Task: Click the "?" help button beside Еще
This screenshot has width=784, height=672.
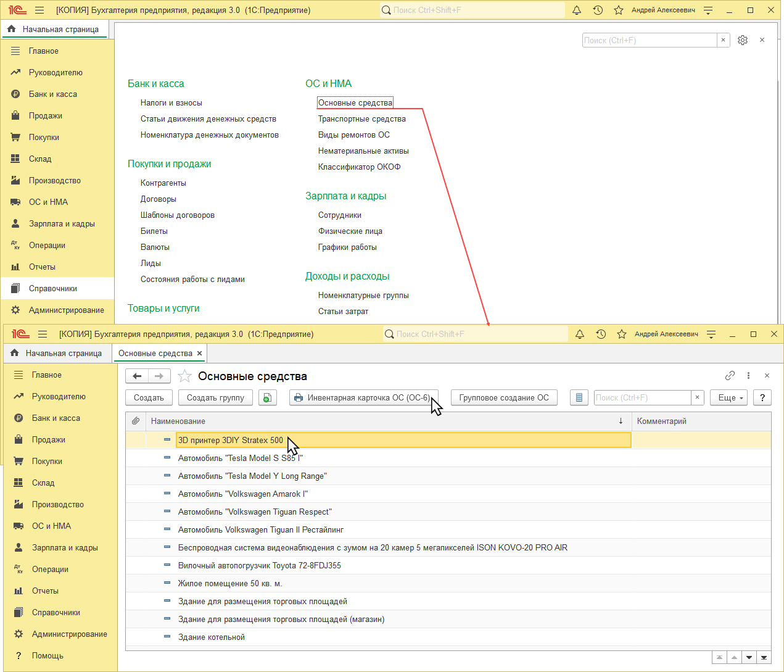Action: click(762, 398)
